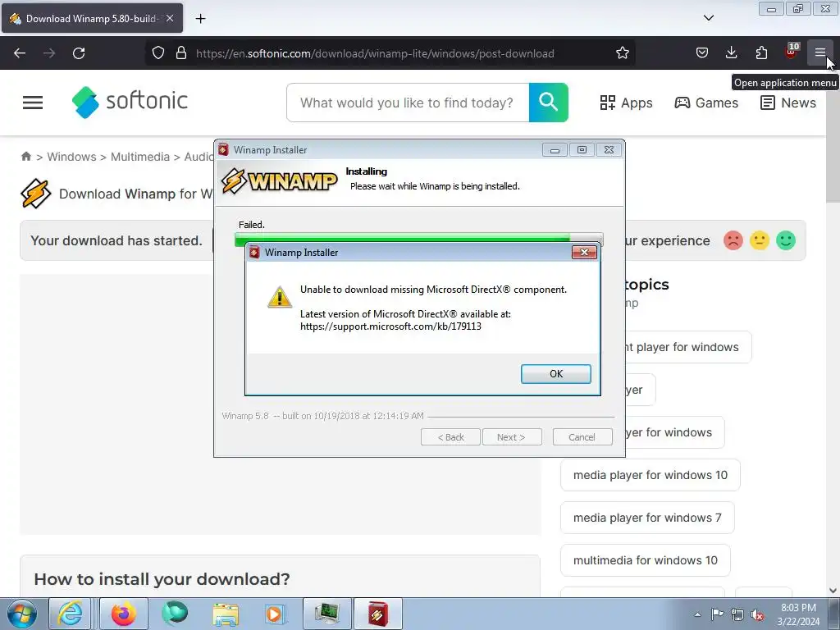Click the uBlock extension icon with badge

792,52
